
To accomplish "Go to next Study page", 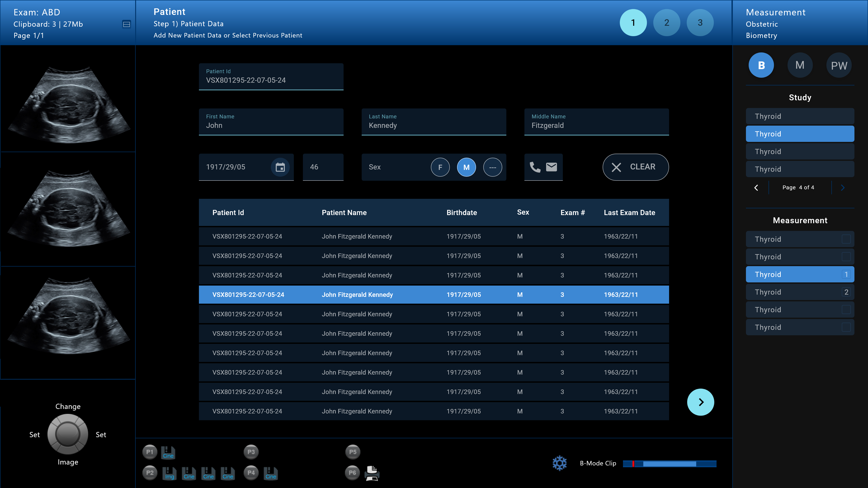I will point(843,188).
